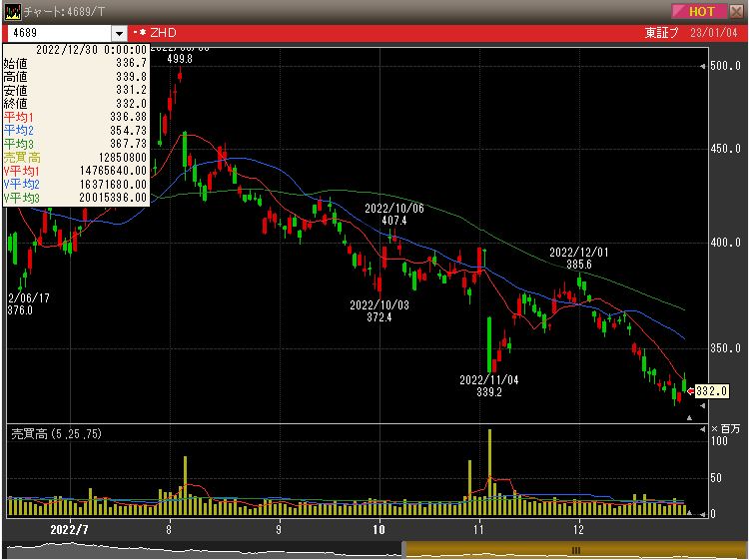Click the month 11 label on time axis
The image size is (749, 560).
(x=479, y=526)
